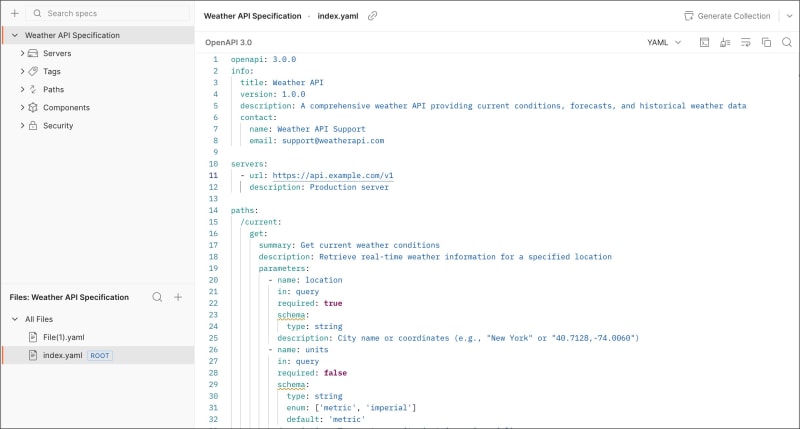Open the YAML format dropdown
This screenshot has width=800, height=429.
pos(664,42)
